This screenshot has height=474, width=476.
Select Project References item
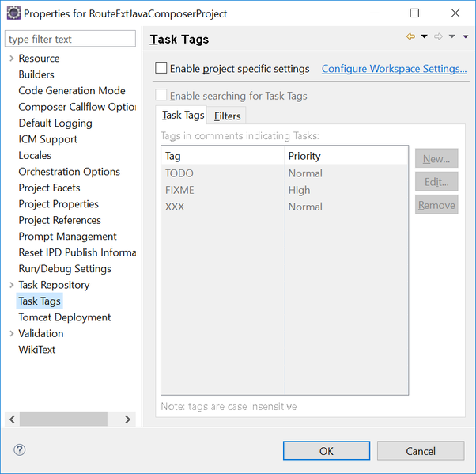(59, 220)
